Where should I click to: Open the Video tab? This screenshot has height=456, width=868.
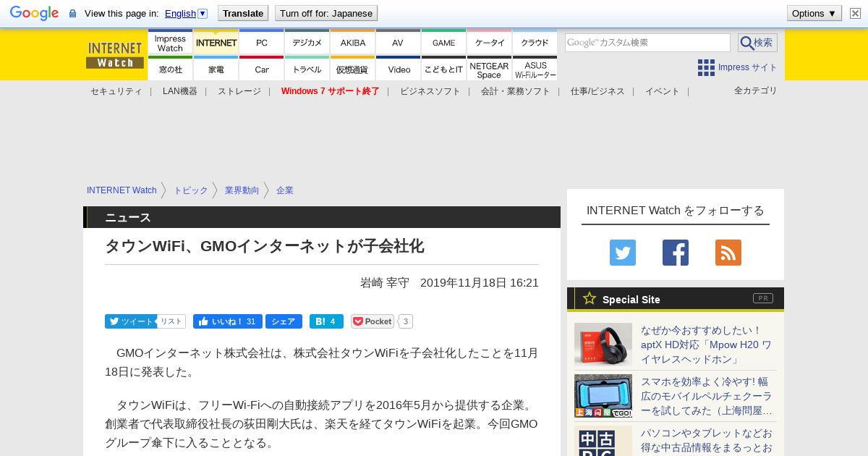(399, 69)
